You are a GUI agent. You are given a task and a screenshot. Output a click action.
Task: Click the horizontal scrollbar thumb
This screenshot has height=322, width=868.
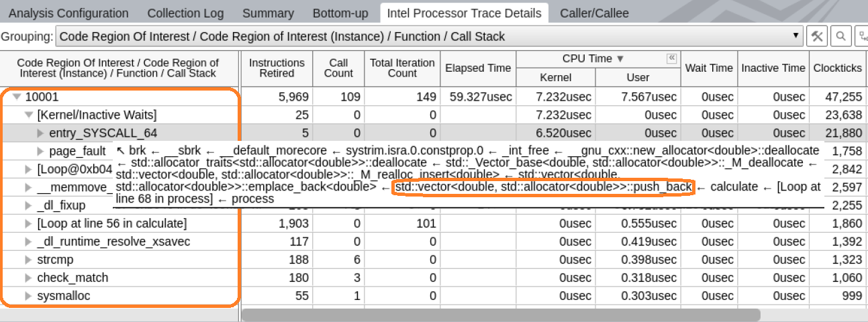pyautogui.click(x=500, y=315)
